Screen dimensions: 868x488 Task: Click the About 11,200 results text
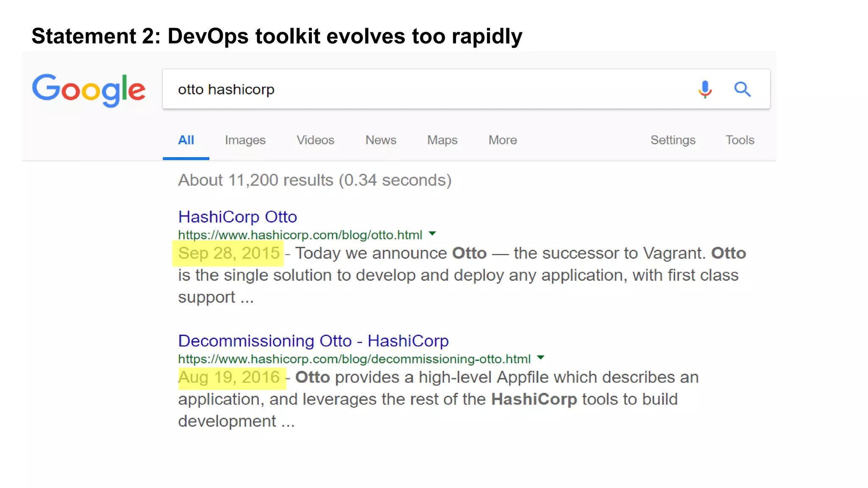pos(315,180)
